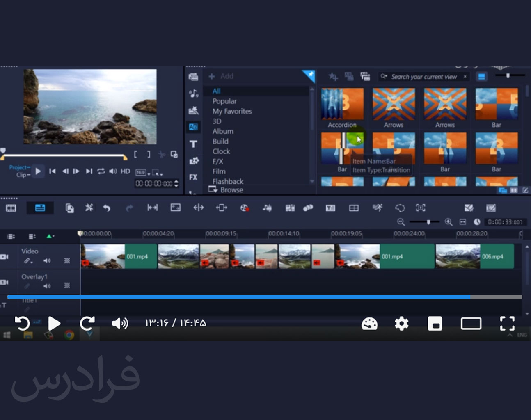Open the FX filters panel
531x420 pixels.
193,177
